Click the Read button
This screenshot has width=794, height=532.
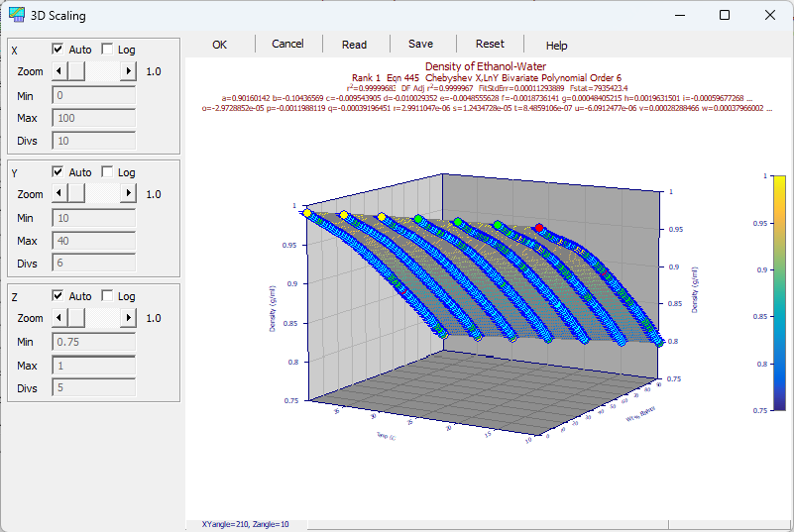(x=354, y=45)
